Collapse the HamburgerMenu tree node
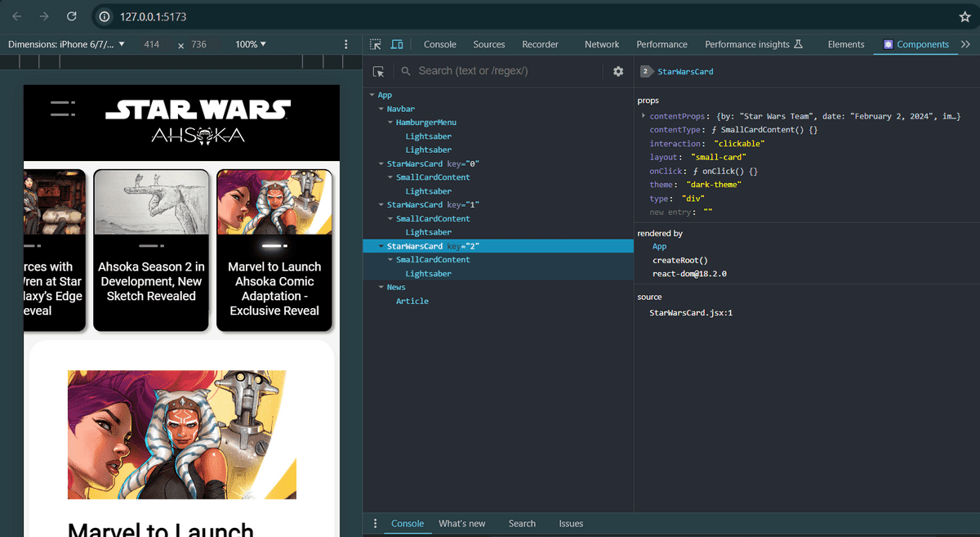The height and width of the screenshot is (537, 980). coord(390,123)
